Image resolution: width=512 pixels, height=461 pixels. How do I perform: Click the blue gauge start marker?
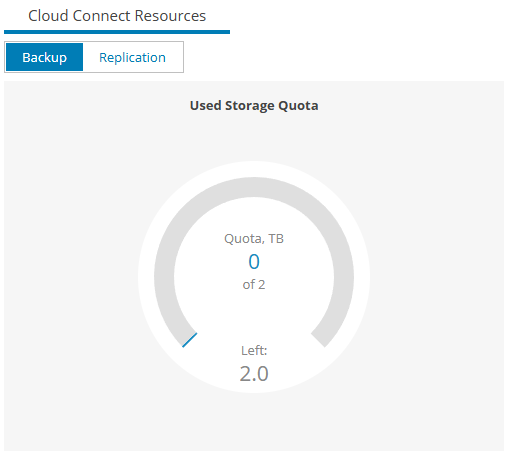189,340
